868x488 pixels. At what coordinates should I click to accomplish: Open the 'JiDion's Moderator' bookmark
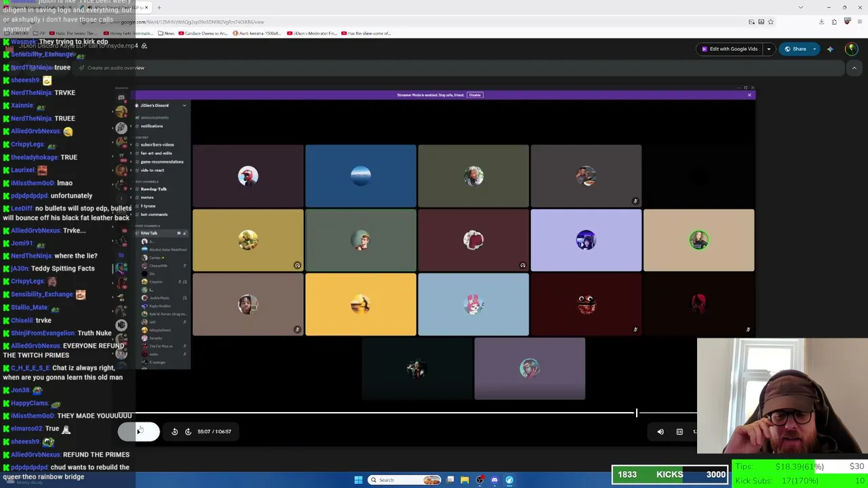313,33
